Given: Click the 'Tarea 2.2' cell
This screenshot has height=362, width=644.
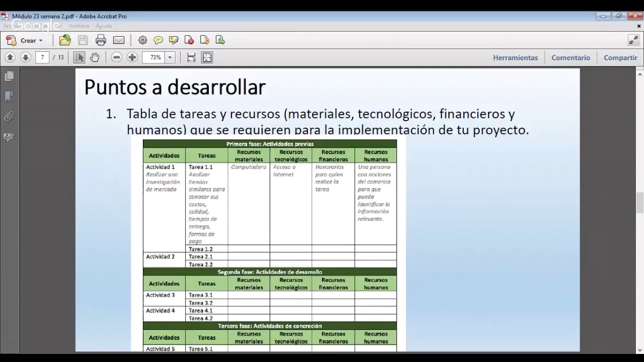Looking at the screenshot, I should click(x=206, y=264).
